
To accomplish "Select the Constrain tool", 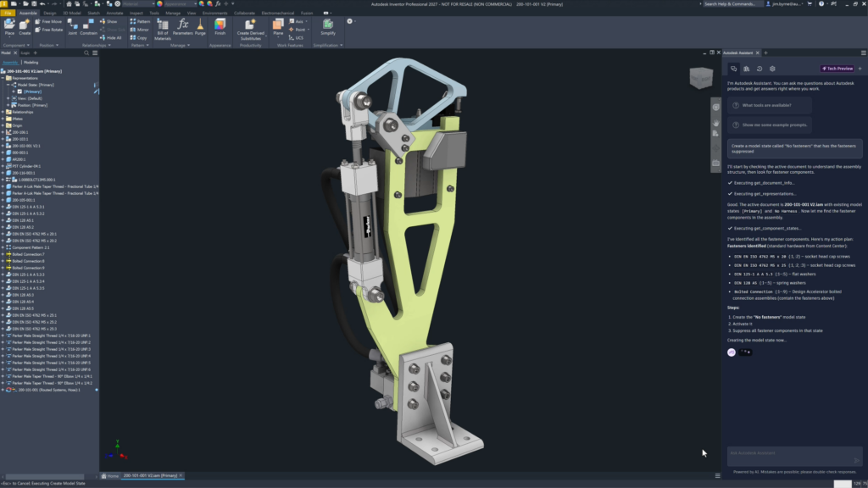I will [88, 27].
